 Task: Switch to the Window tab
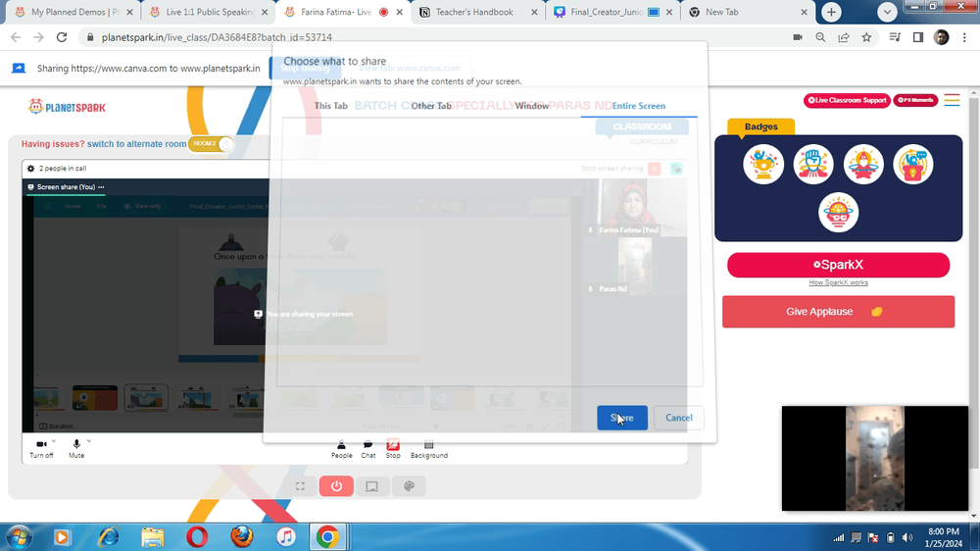(x=532, y=106)
